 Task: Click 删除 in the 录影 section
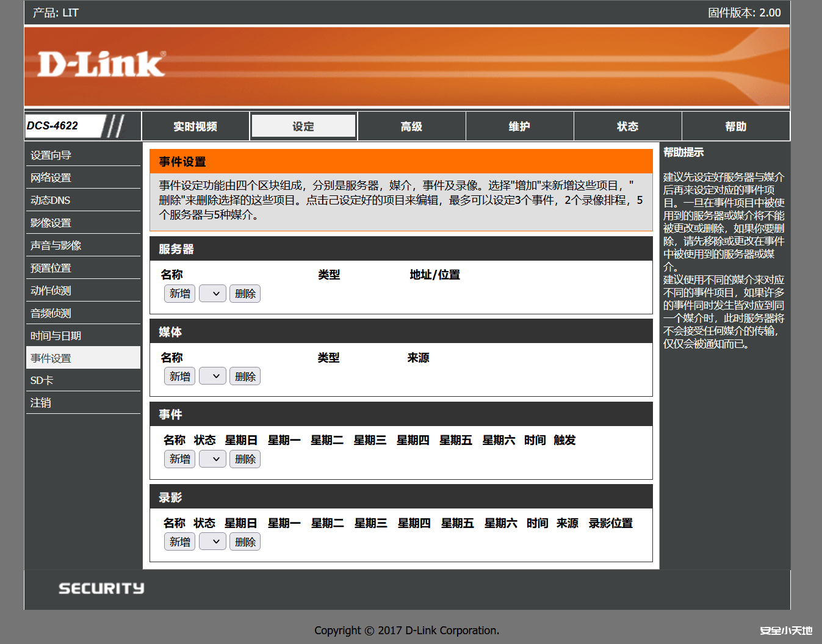[x=245, y=541]
